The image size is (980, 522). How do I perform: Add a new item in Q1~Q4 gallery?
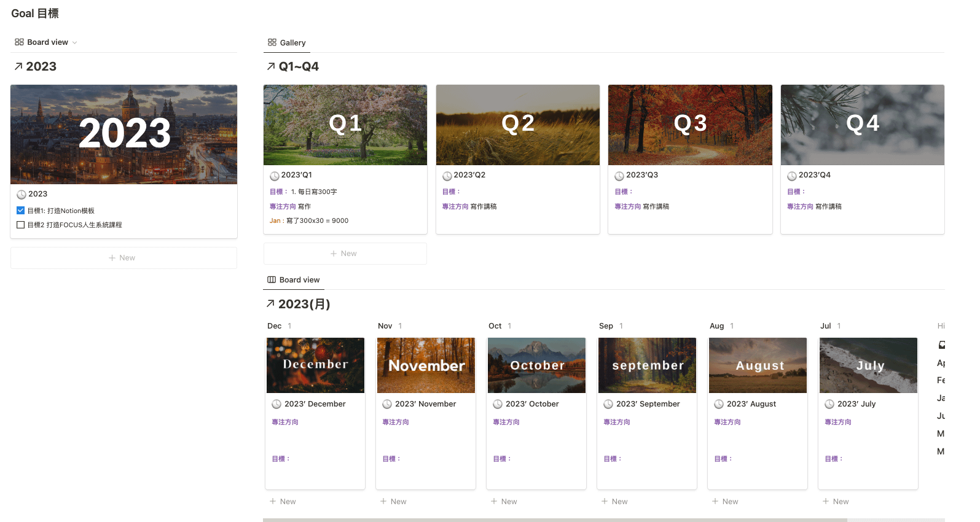(345, 254)
